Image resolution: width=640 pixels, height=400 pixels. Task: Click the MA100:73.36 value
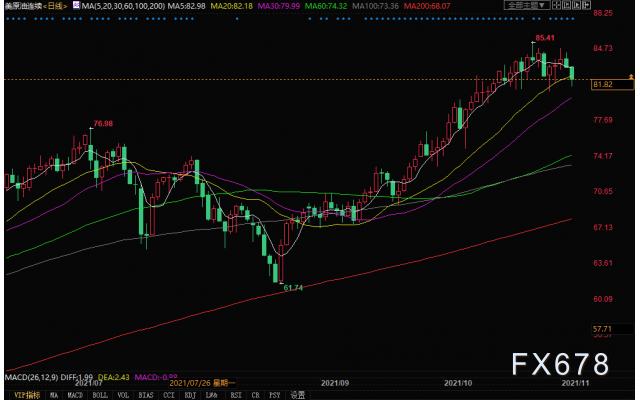(376, 6)
